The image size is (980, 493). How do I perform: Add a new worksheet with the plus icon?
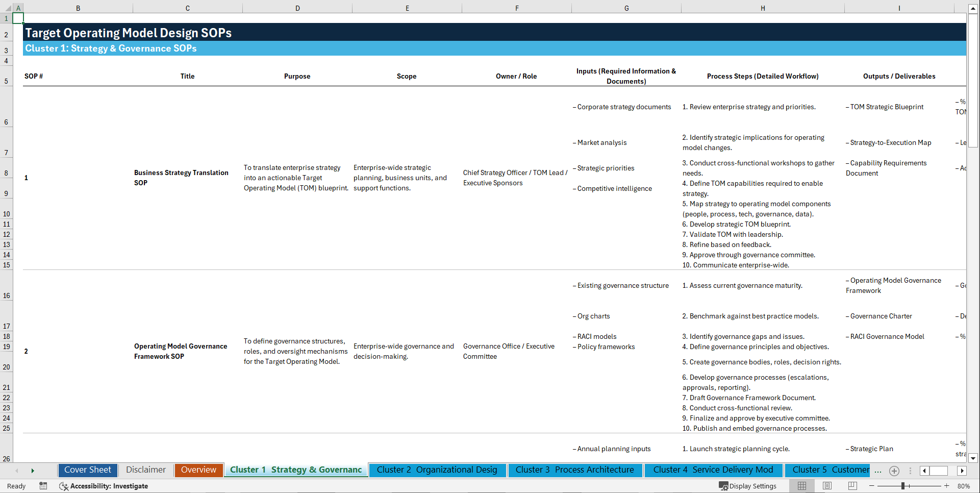894,471
